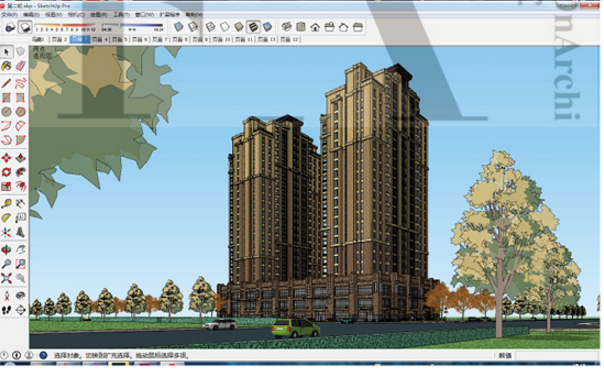The width and height of the screenshot is (604, 369).
Task: Adjust the shadow time-of-day slider
Action: [x=132, y=26]
